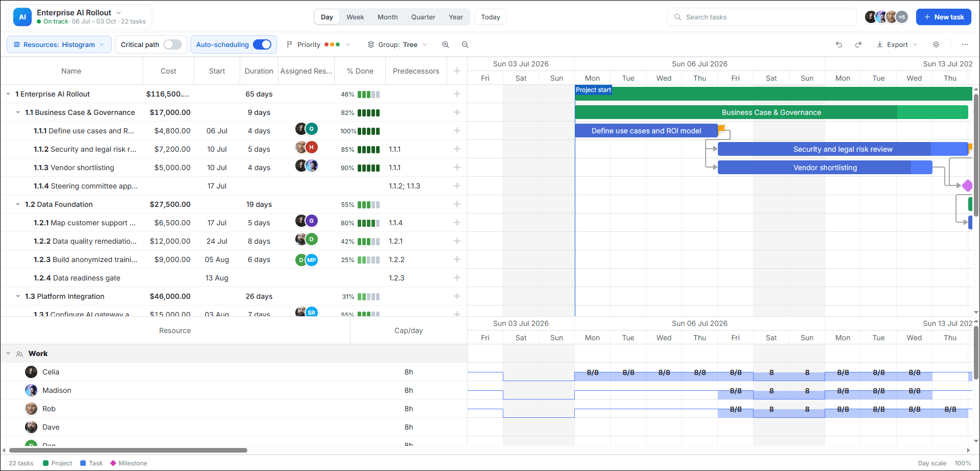Screen dimensions: 980x471
Task: Collapse the 1 Enterprise AI Rollout row
Action: point(8,94)
